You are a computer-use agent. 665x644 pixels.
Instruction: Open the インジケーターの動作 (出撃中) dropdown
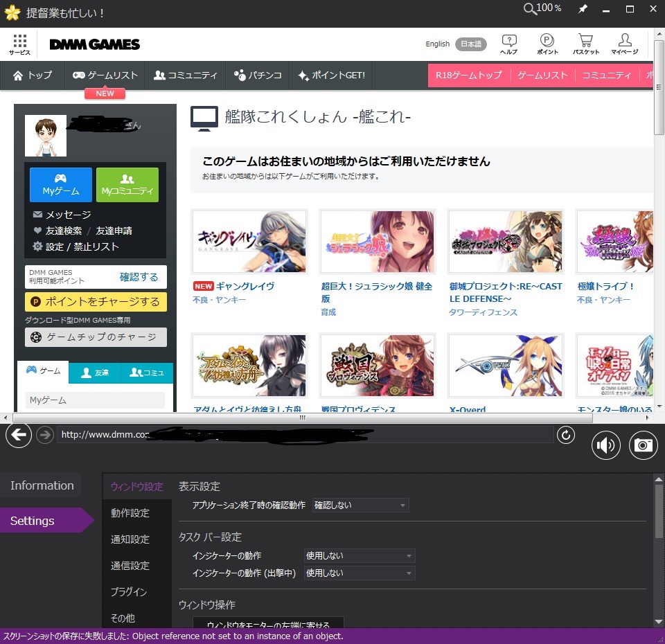pyautogui.click(x=358, y=573)
